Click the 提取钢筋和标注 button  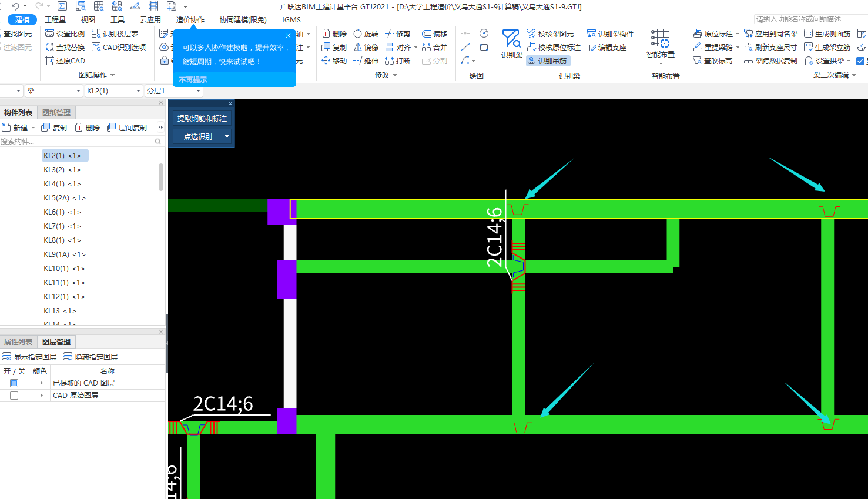pos(202,118)
